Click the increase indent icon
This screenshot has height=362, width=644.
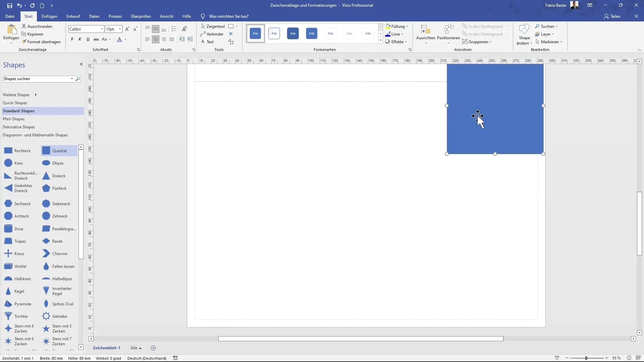point(190,39)
